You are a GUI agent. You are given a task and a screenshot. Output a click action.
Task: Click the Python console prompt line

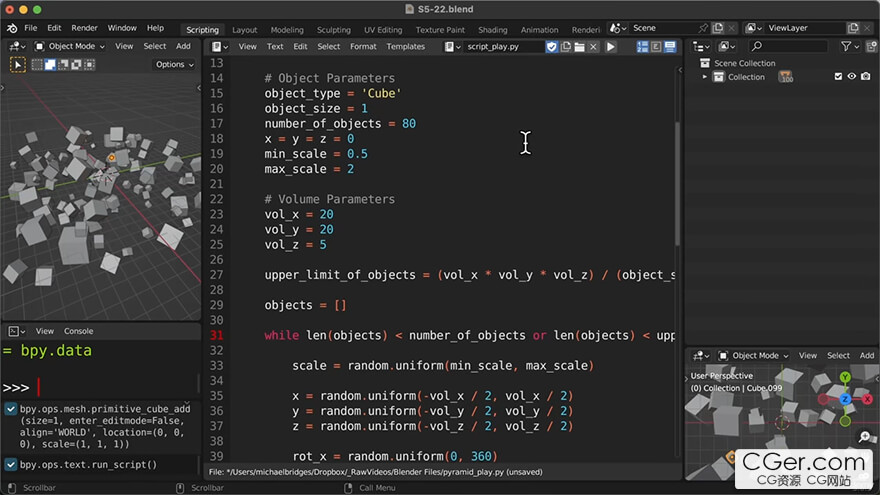(100, 388)
